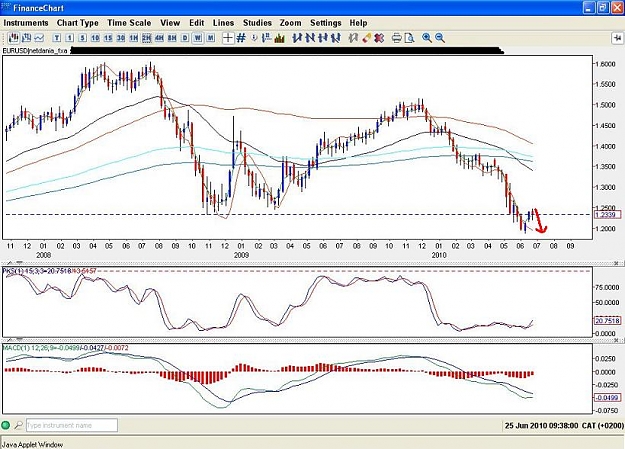Zoom out with the minus magnifier
The height and width of the screenshot is (449, 625).
coord(440,38)
